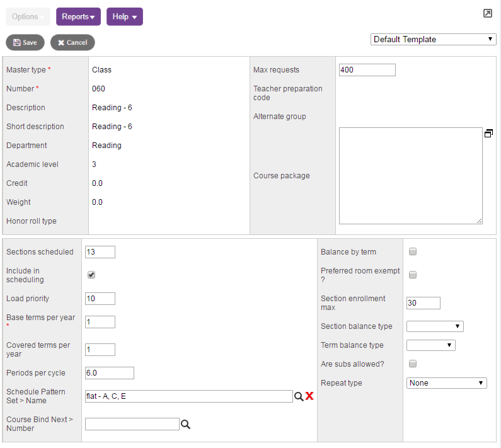Enable the Balance by term checkbox
501x448 pixels.
point(413,252)
